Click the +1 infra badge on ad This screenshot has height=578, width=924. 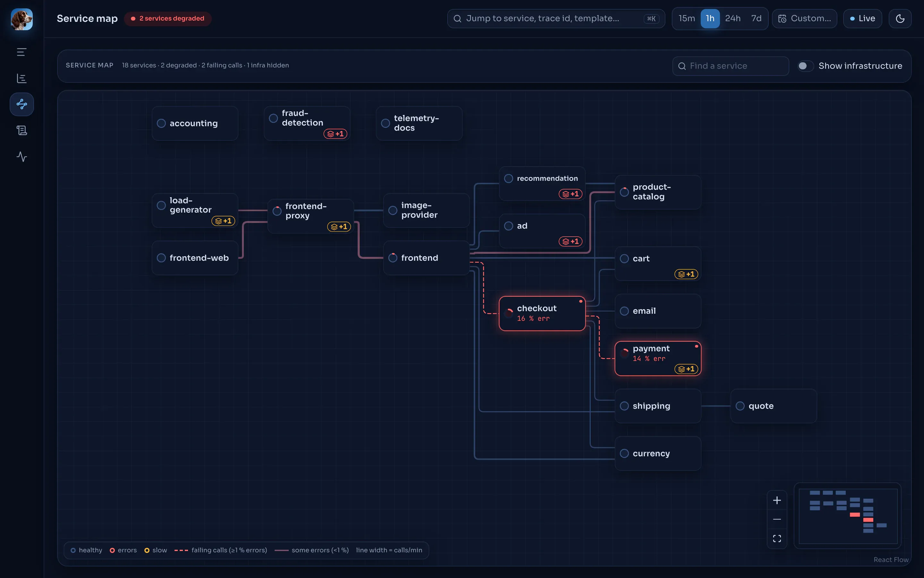pyautogui.click(x=570, y=241)
